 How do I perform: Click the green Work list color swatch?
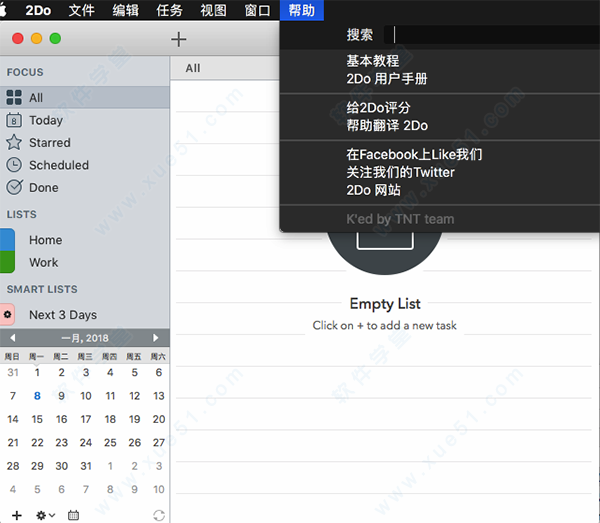pyautogui.click(x=7, y=262)
